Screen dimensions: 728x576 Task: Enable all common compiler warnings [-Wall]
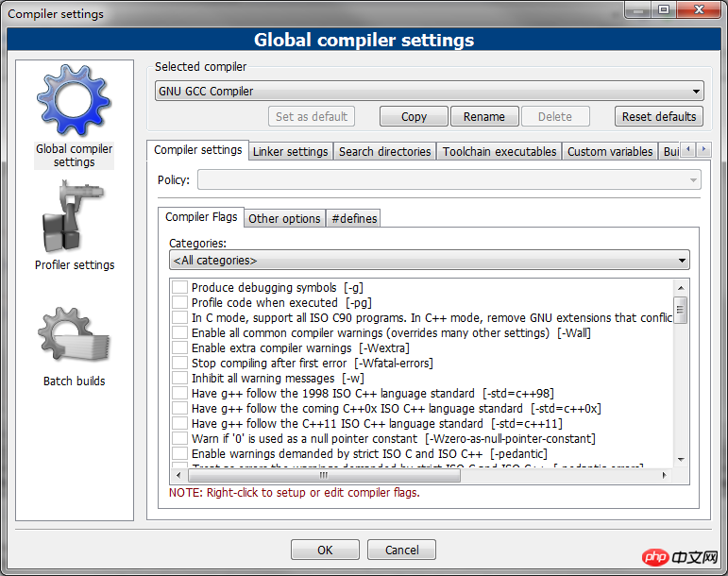click(179, 332)
